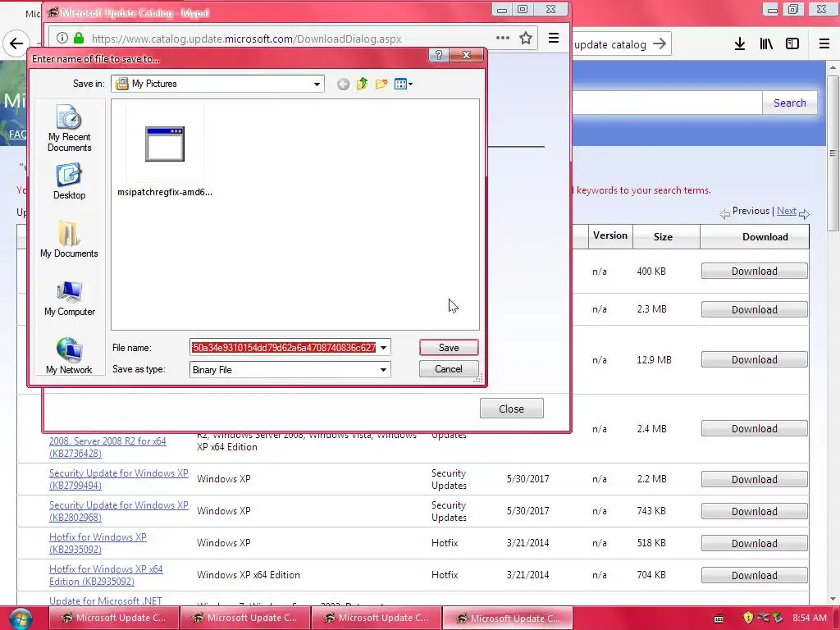The height and width of the screenshot is (630, 840).
Task: Click the go back arrow in save dialog
Action: 344,84
